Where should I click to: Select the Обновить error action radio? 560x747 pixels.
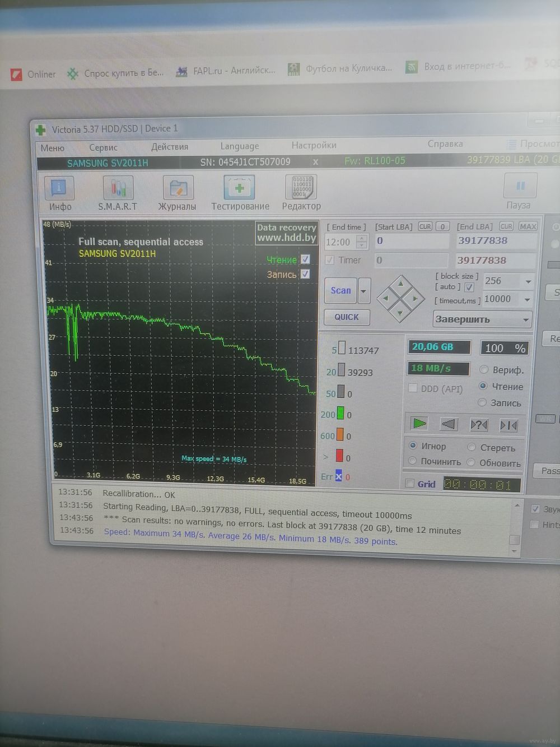(x=471, y=462)
